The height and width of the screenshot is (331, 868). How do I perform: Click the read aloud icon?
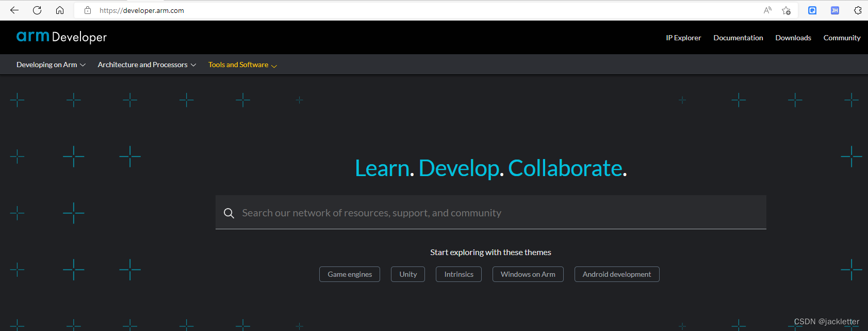click(x=767, y=10)
